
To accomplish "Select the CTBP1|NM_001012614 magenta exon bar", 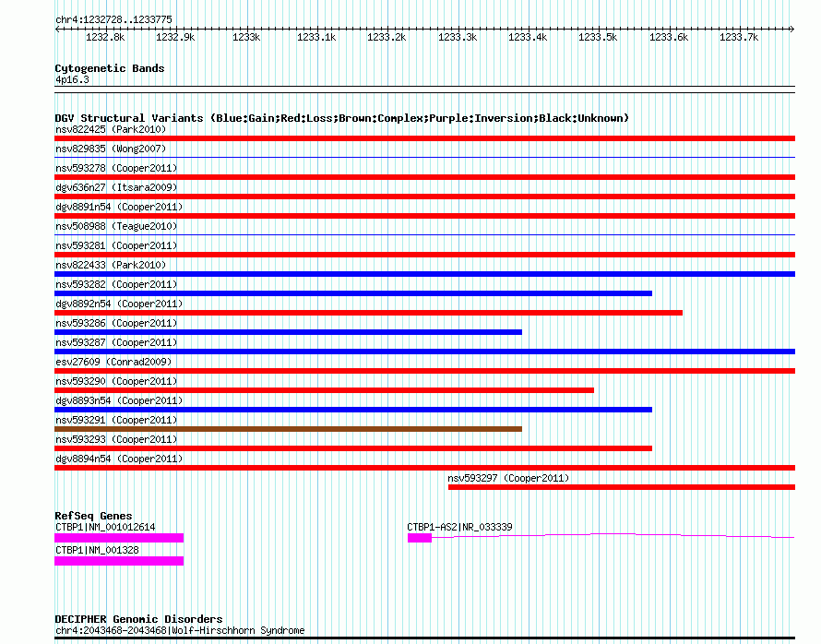I will 119,538.
